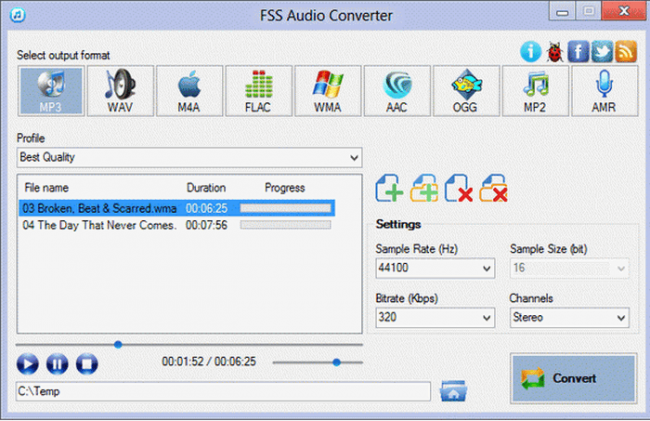Choose AAC output format
Screen dimensions: 650x421
coord(397,91)
